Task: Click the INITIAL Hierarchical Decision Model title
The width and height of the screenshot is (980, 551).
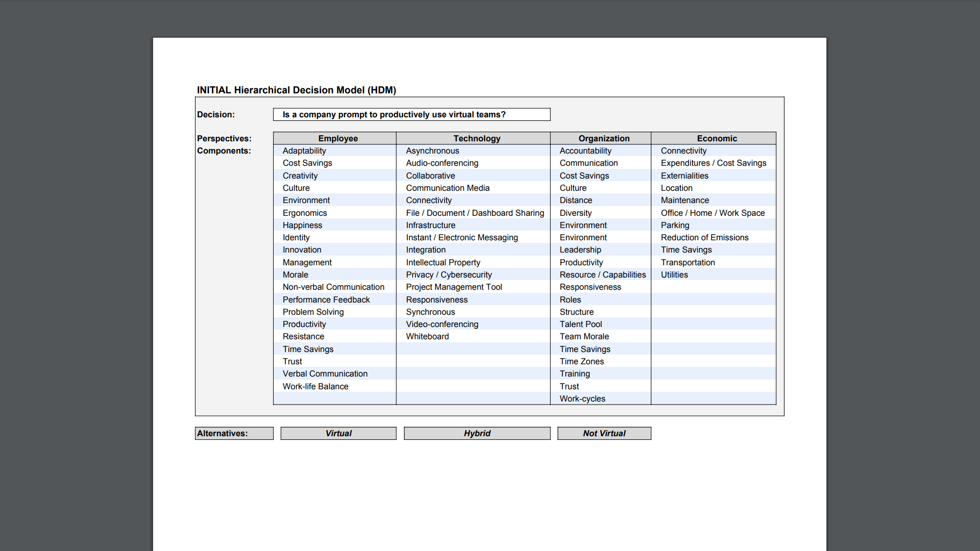Action: coord(296,90)
